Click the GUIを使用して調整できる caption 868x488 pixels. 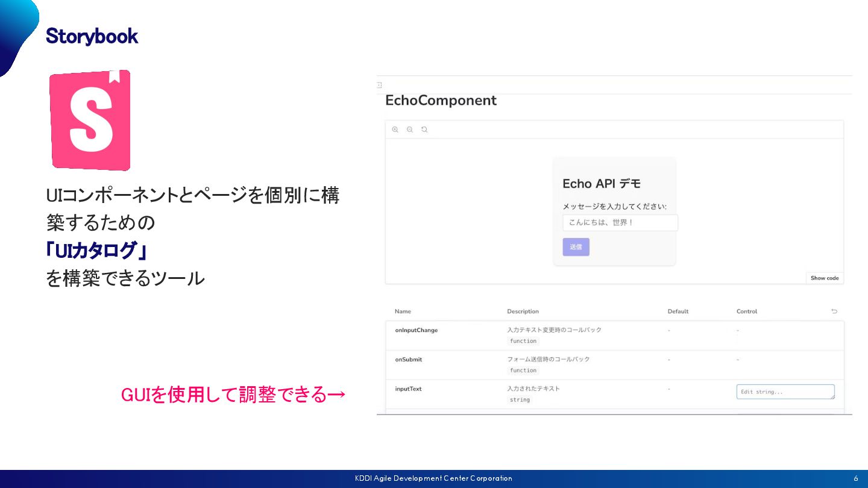pyautogui.click(x=233, y=395)
